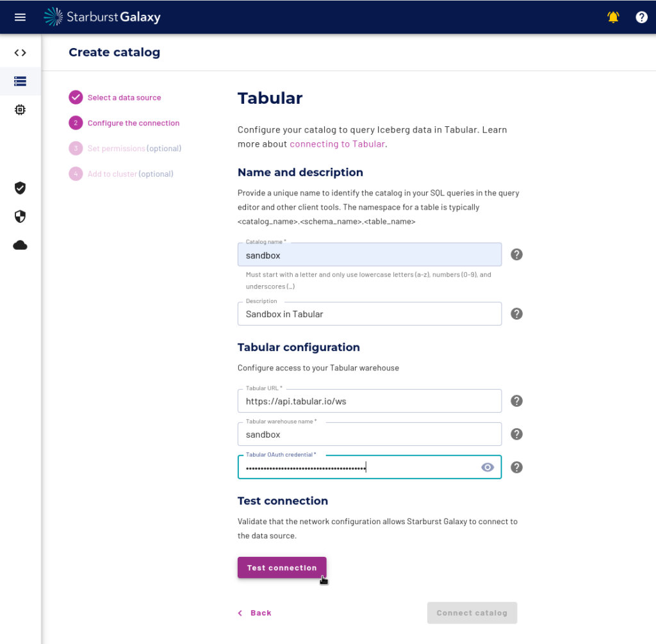The width and height of the screenshot is (656, 644).
Task: Click help icon next to Catalog name
Action: [x=516, y=254]
